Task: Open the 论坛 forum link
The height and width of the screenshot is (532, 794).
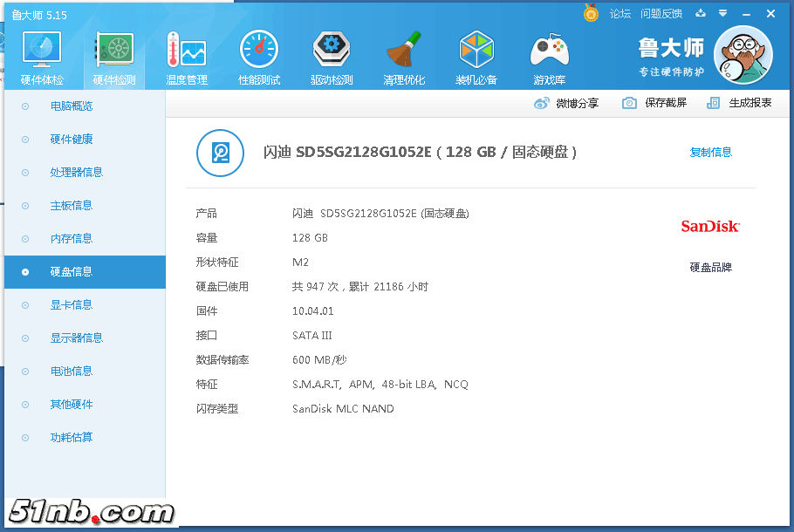Action: [x=619, y=14]
